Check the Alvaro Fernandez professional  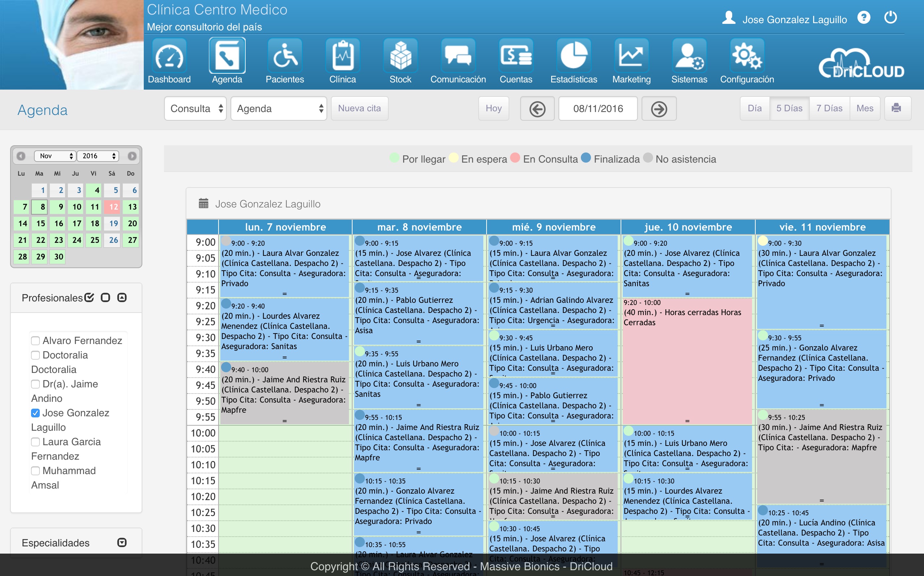point(35,340)
